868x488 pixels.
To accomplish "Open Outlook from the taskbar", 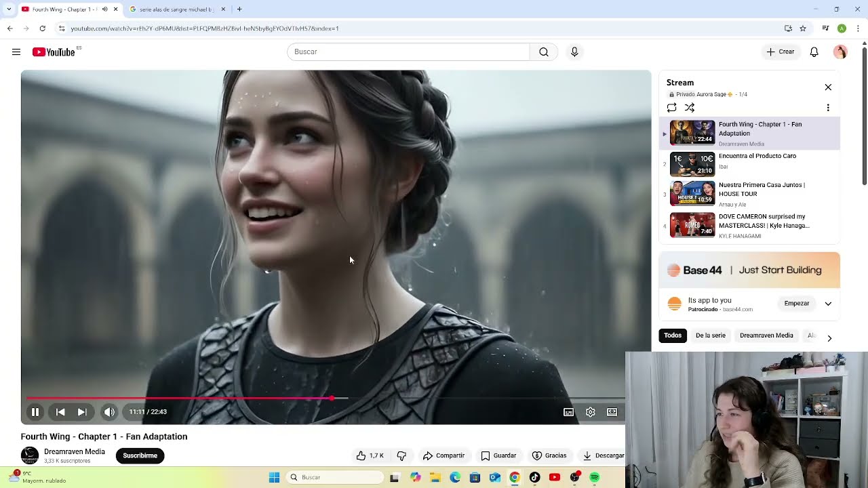I will click(x=495, y=477).
